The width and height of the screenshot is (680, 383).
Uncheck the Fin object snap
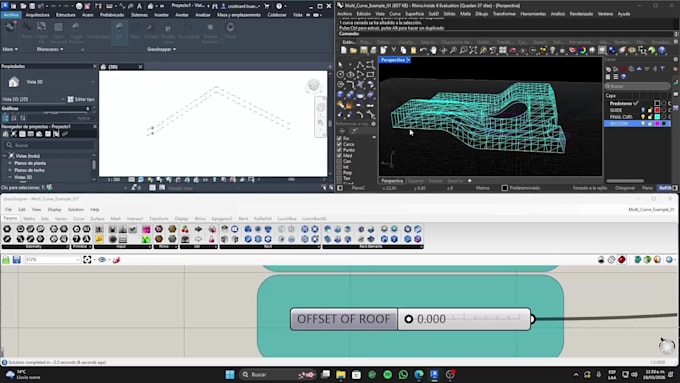pyautogui.click(x=339, y=138)
